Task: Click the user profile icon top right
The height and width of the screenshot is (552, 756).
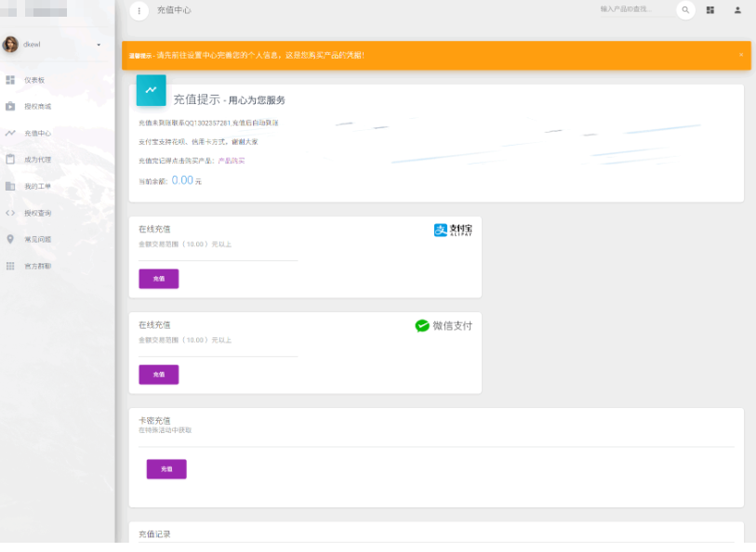Action: tap(739, 10)
